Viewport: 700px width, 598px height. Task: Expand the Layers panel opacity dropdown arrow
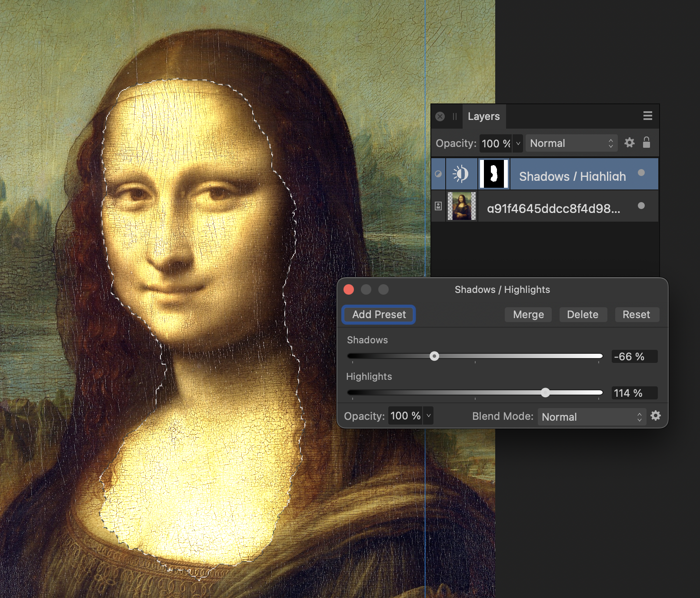(x=518, y=143)
